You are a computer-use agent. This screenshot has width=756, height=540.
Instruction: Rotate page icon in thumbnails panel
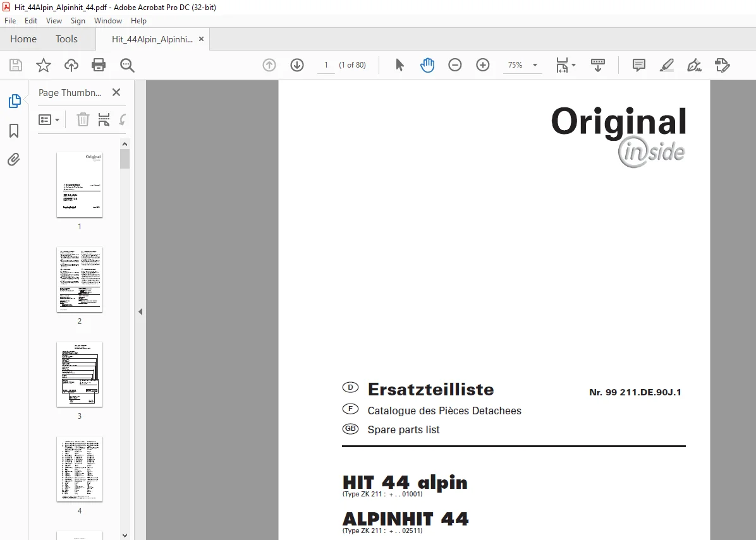pos(123,119)
